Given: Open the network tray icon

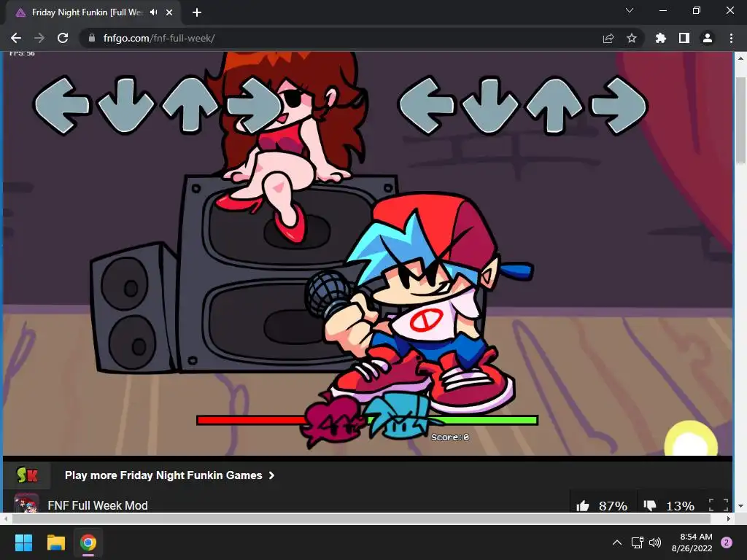Looking at the screenshot, I should [x=637, y=542].
